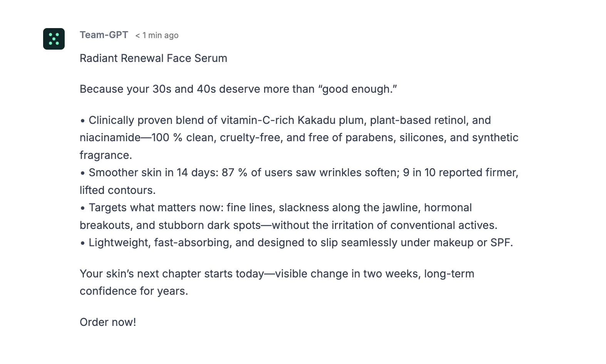Click the Team-GPT avatar icon

pyautogui.click(x=54, y=39)
